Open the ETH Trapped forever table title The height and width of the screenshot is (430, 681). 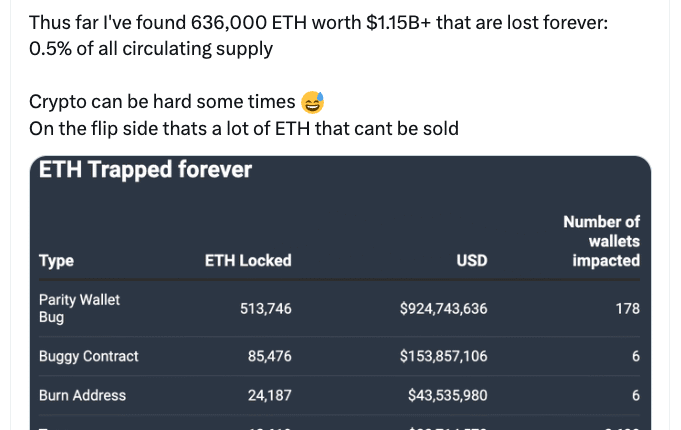(145, 170)
